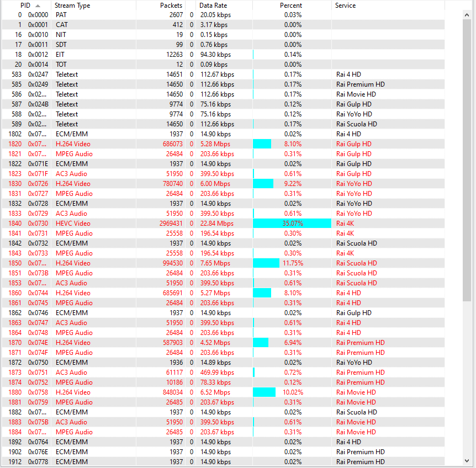Select MPEG Audio PID 1881 row
The height and width of the screenshot is (468, 476).
click(223, 402)
